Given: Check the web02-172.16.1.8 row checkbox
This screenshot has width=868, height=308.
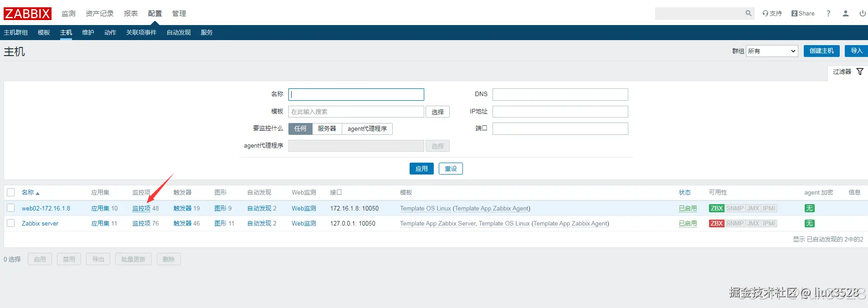Looking at the screenshot, I should click(11, 208).
